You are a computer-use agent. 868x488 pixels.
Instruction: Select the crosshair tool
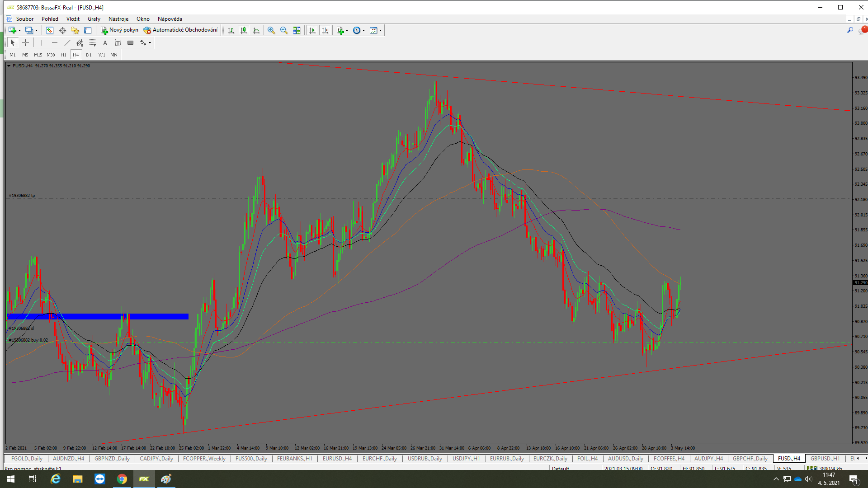coord(26,42)
